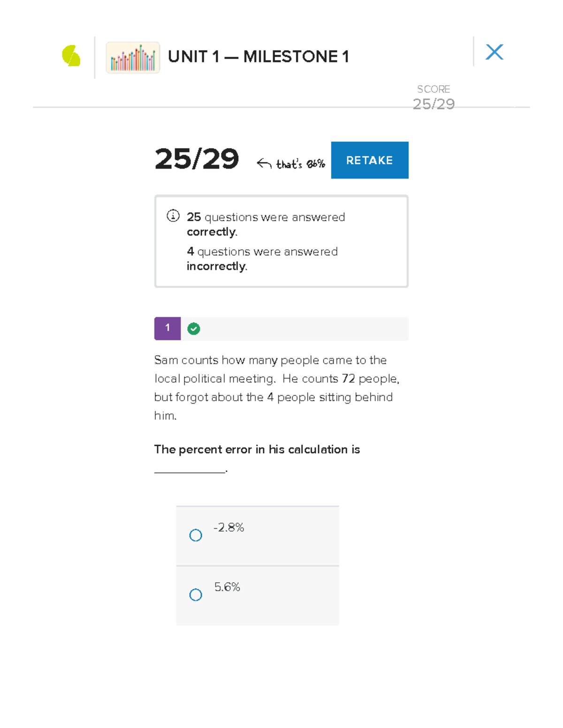This screenshot has width=563, height=728.
Task: Click the green Sophia logo icon
Action: [71, 56]
